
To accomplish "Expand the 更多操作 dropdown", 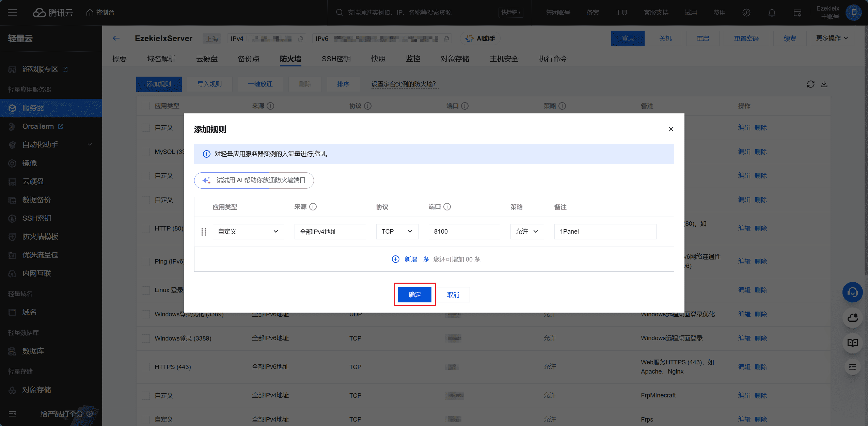I will pyautogui.click(x=832, y=38).
